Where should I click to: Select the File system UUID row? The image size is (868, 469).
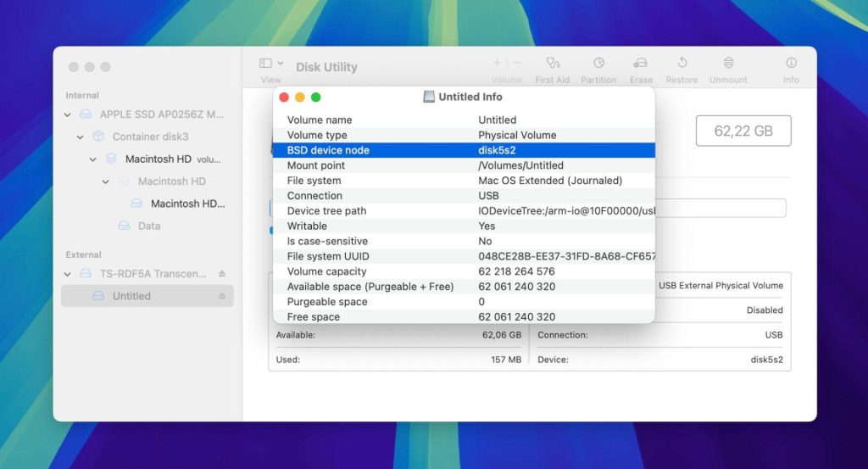coord(464,256)
